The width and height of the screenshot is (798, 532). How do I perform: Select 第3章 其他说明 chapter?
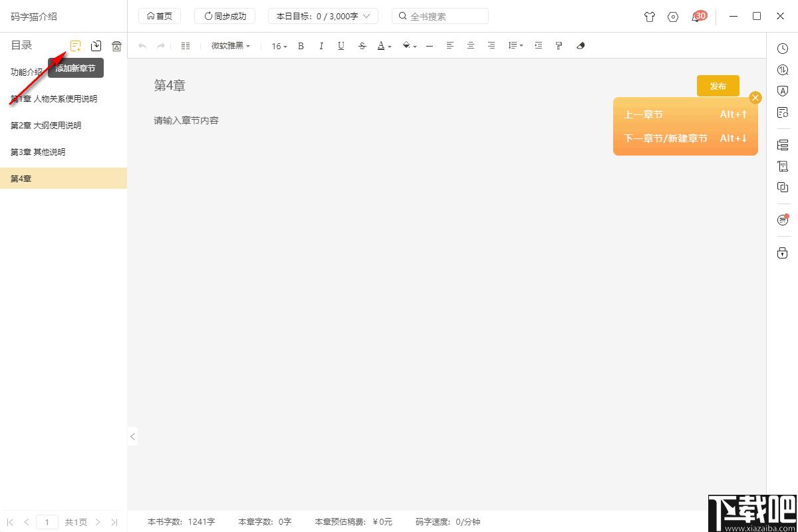63,152
